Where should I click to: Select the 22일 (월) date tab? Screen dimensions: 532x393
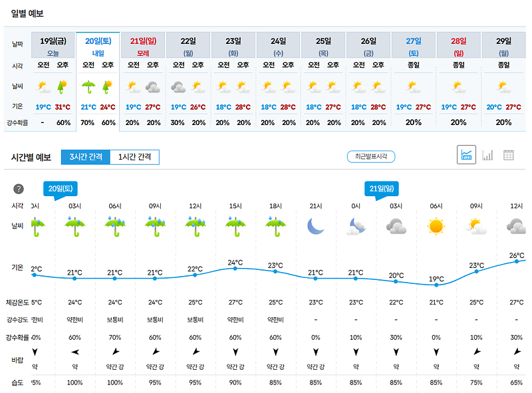(188, 45)
